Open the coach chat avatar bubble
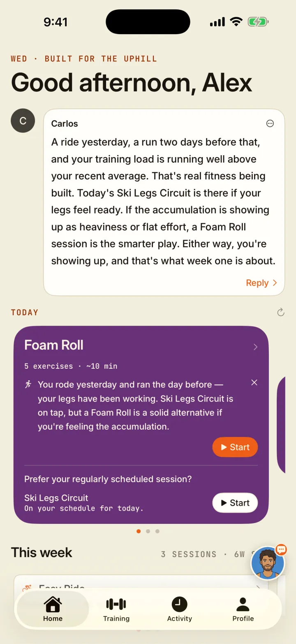Screen dimensions: 296x644 (268, 563)
